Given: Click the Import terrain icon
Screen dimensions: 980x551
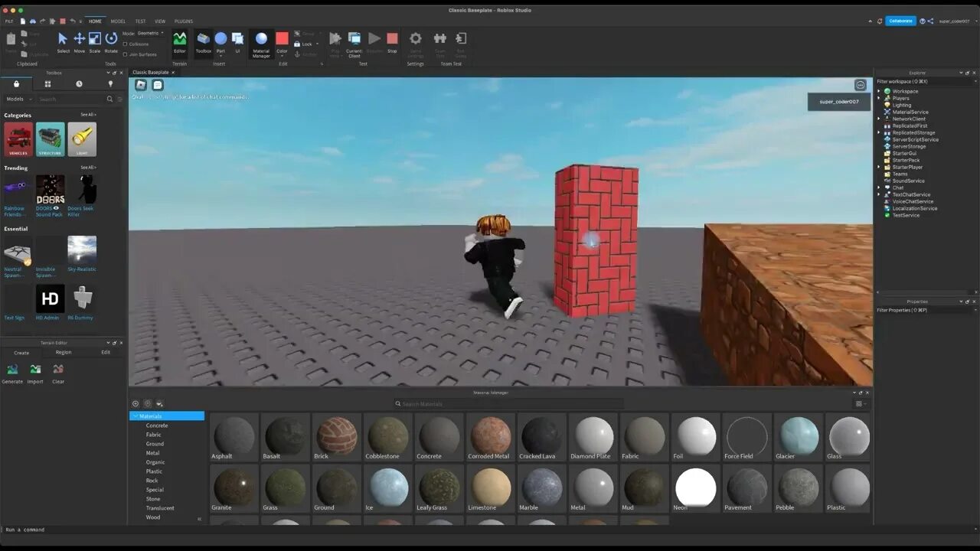Looking at the screenshot, I should (x=35, y=373).
